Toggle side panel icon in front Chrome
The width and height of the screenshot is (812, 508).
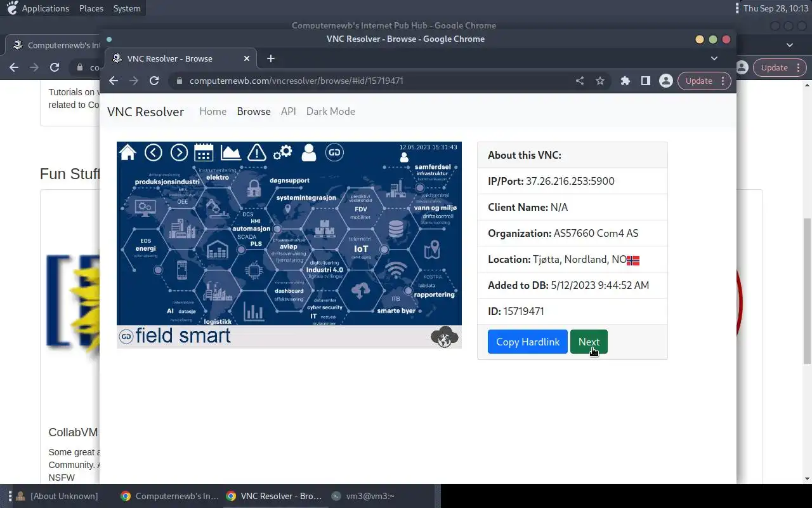pos(645,81)
